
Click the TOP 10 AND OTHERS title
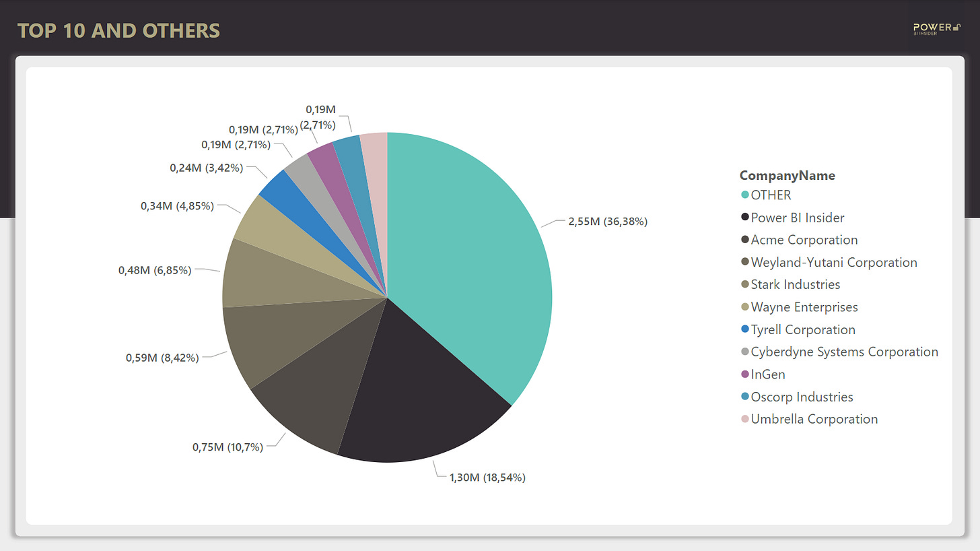point(118,30)
